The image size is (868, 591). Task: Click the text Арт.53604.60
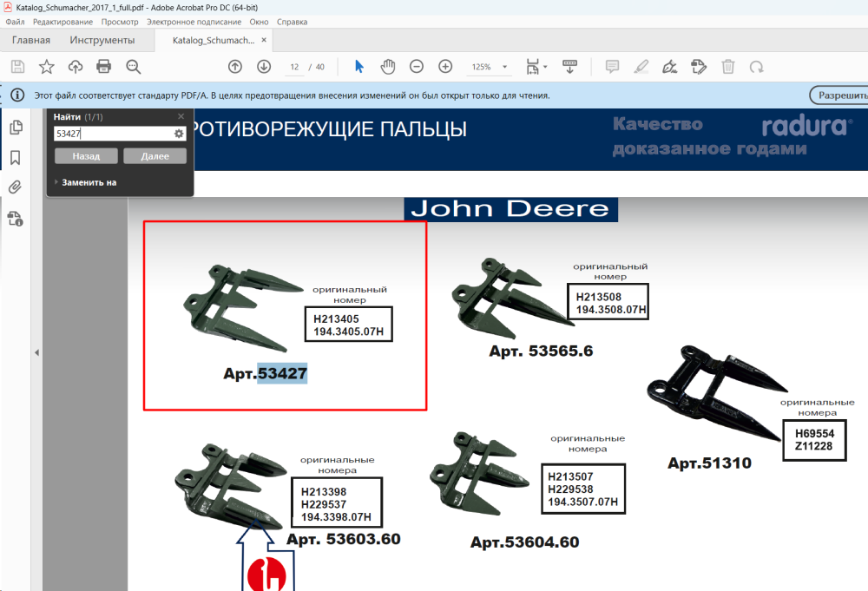tap(525, 542)
